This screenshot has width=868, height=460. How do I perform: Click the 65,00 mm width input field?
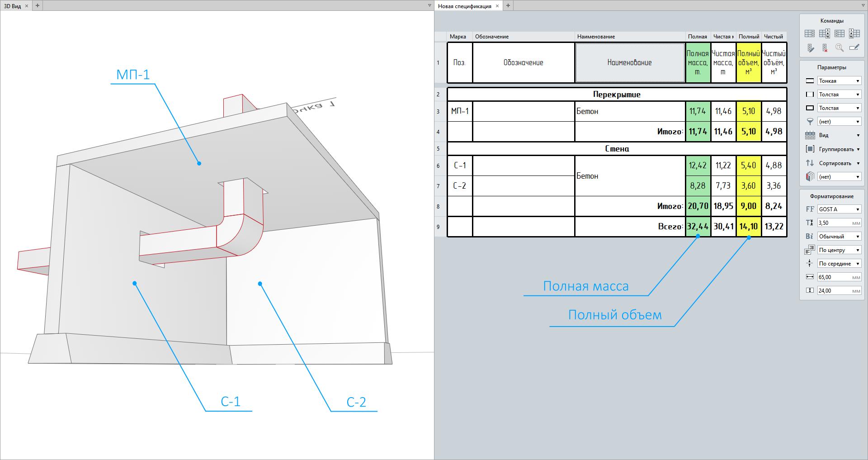[x=834, y=277]
